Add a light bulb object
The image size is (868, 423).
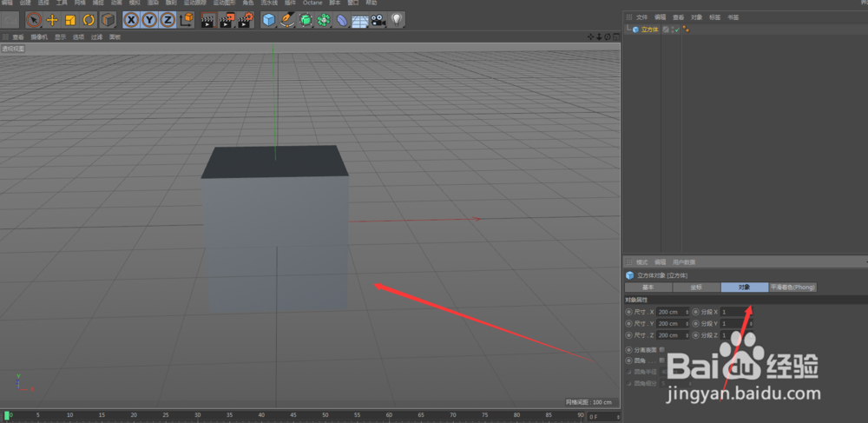pyautogui.click(x=396, y=21)
